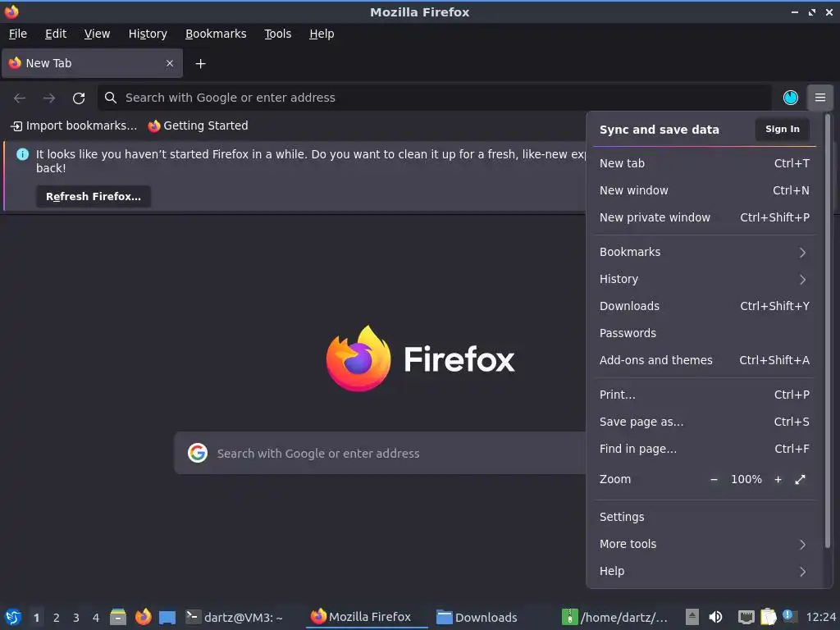Expand the History submenu in panel

coord(705,279)
